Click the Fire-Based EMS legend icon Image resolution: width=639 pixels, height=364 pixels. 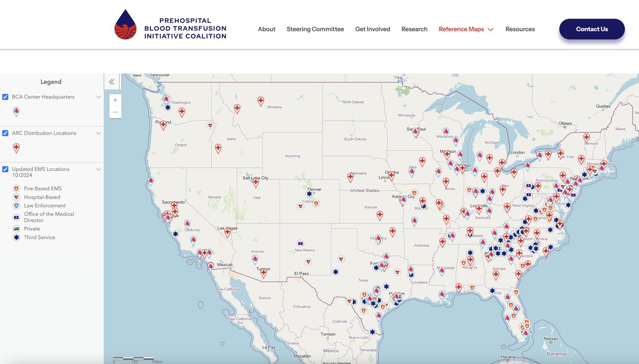[16, 188]
